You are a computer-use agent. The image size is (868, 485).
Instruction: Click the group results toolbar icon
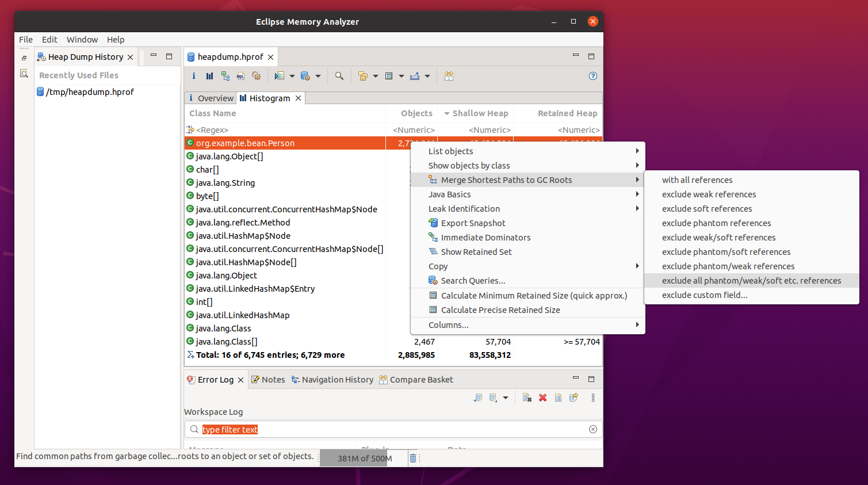click(363, 76)
